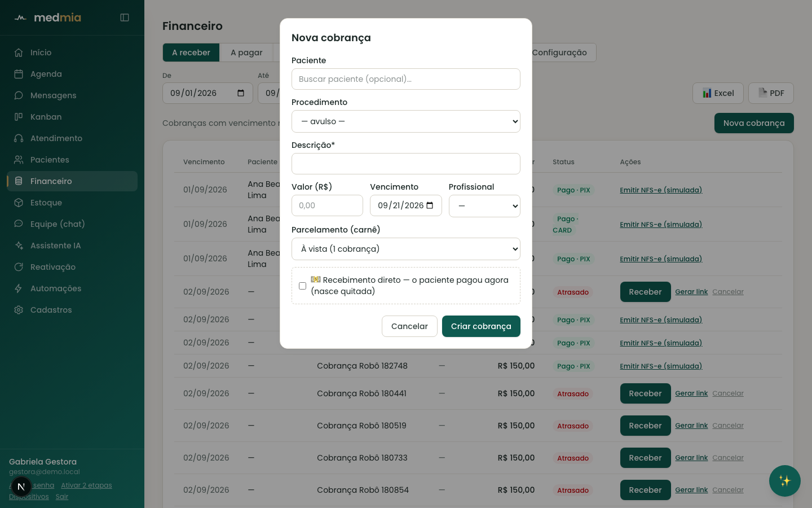812x508 pixels.
Task: Cancel the Cobrança Robô 180854 charge
Action: click(x=728, y=490)
